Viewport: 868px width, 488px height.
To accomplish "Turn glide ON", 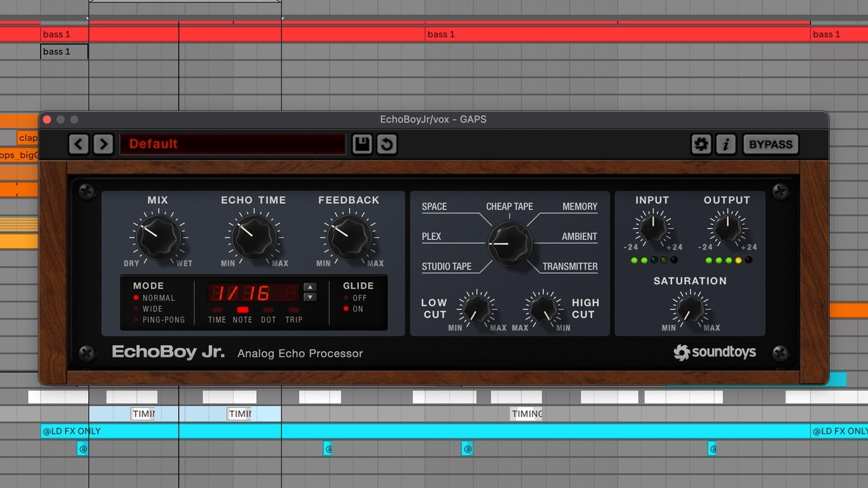I will point(354,309).
